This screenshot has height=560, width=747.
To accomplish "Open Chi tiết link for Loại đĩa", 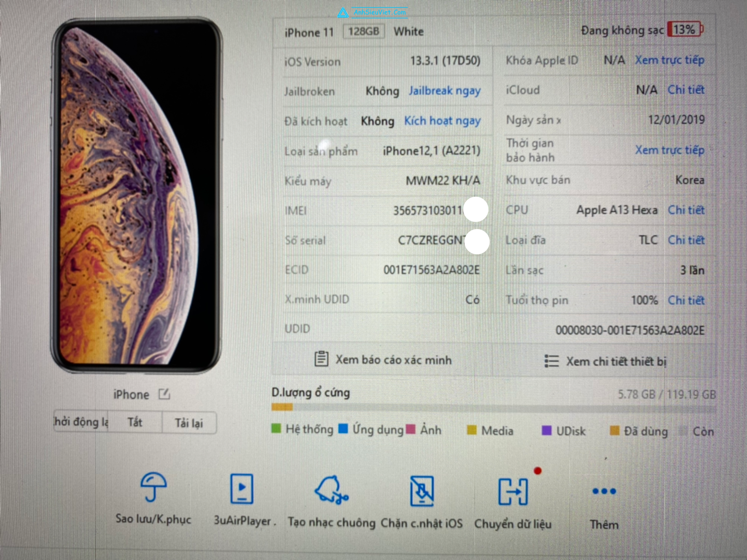I will 686,240.
